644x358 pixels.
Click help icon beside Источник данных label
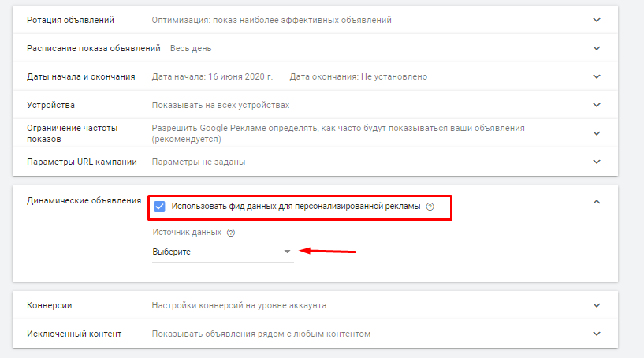coord(231,233)
